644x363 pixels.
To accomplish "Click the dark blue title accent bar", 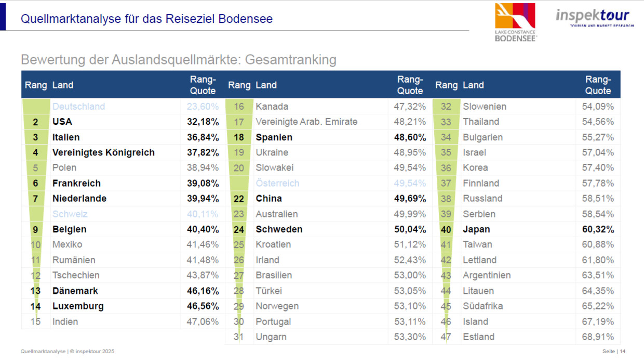I will pyautogui.click(x=3, y=17).
